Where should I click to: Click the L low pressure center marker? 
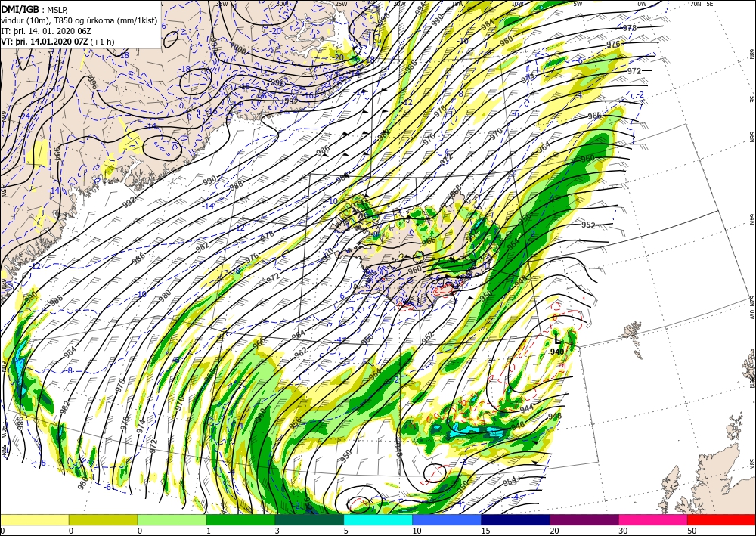557,340
